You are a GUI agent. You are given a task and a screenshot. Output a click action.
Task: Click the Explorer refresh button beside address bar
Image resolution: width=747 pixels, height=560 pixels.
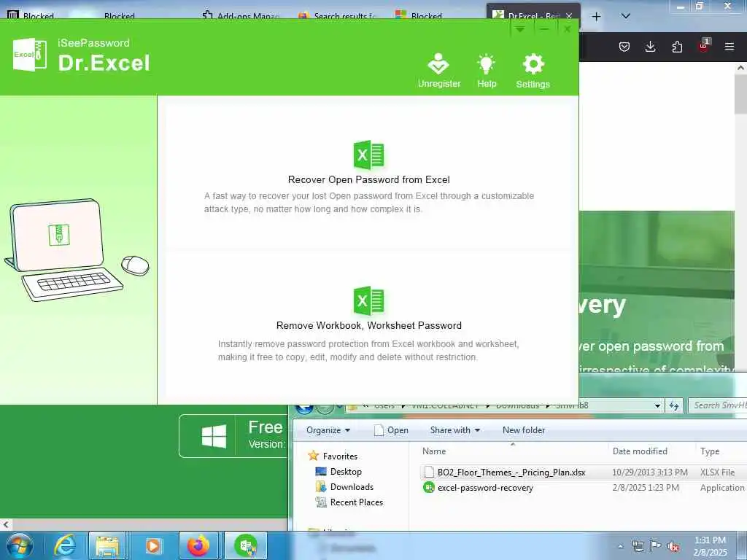(x=673, y=405)
